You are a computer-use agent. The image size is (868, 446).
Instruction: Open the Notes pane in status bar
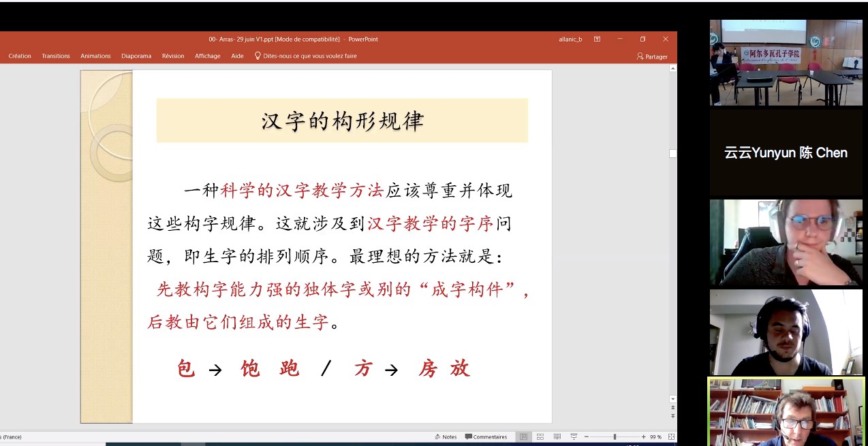tap(446, 436)
